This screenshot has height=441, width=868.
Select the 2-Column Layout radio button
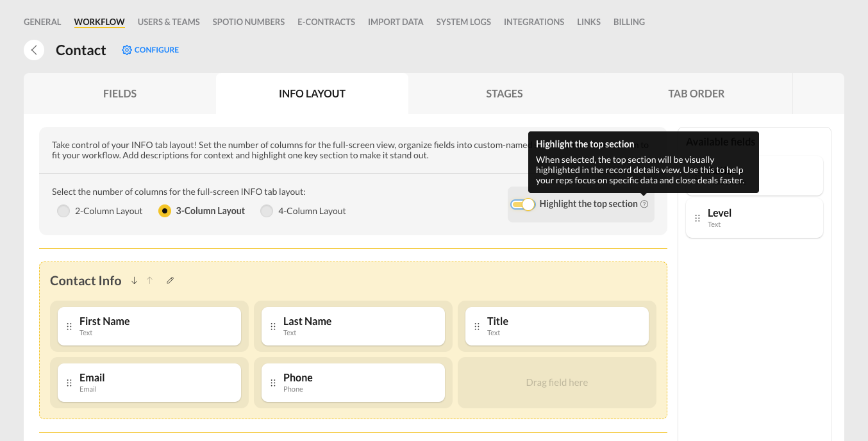63,211
